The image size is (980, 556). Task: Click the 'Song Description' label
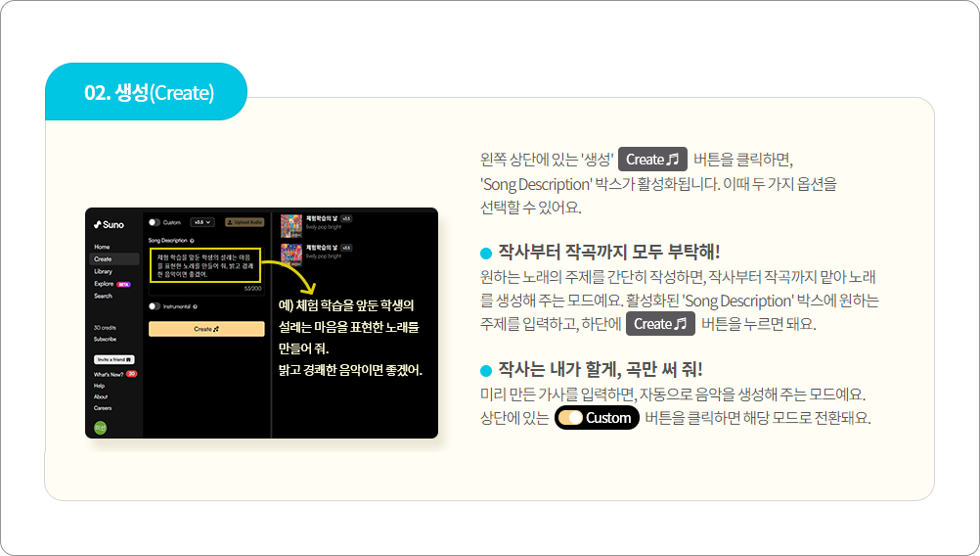[167, 240]
